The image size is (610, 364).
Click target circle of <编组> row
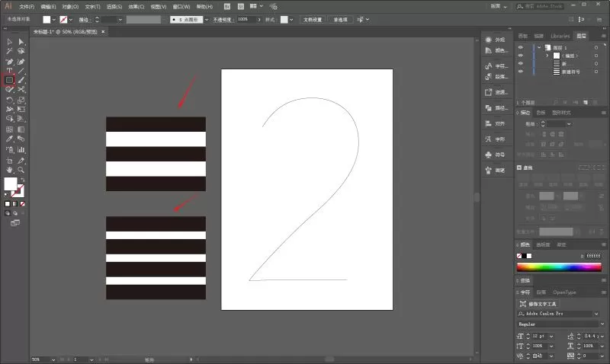[596, 56]
